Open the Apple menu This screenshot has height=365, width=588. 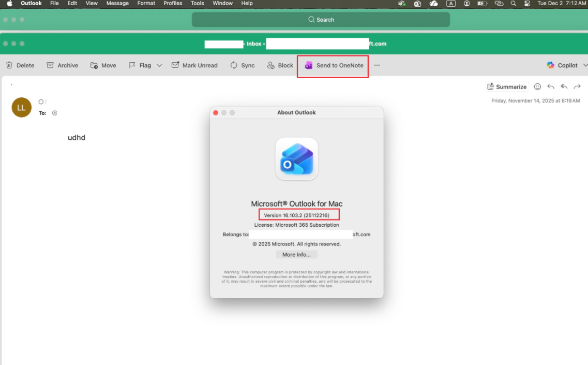tap(9, 4)
